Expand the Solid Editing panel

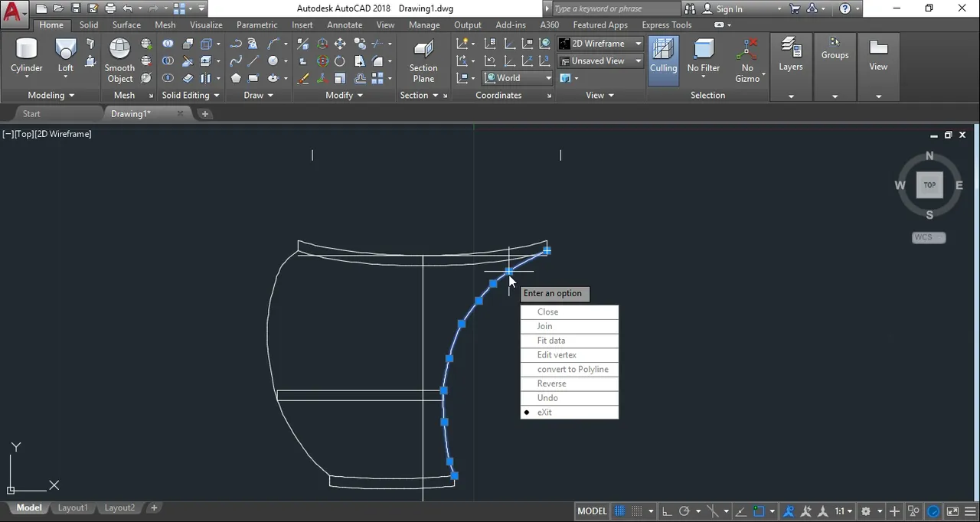coord(191,95)
